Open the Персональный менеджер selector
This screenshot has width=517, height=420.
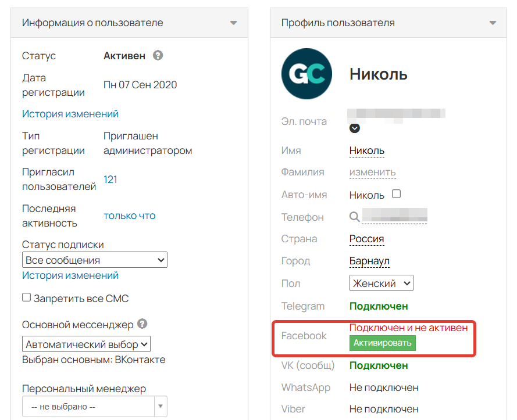[95, 407]
